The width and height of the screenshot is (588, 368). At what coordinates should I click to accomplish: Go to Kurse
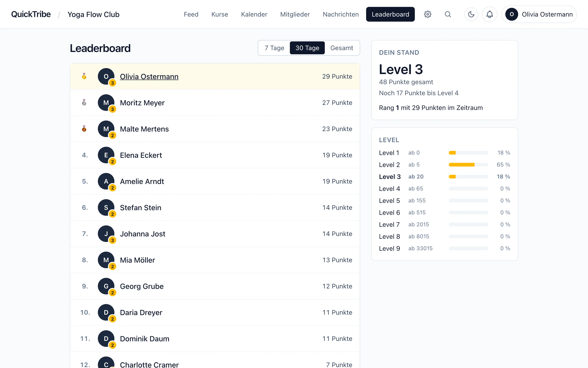coord(220,14)
